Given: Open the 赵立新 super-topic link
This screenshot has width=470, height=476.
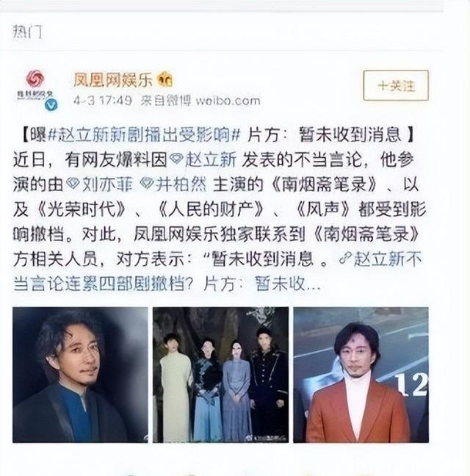Looking at the screenshot, I should 211,159.
